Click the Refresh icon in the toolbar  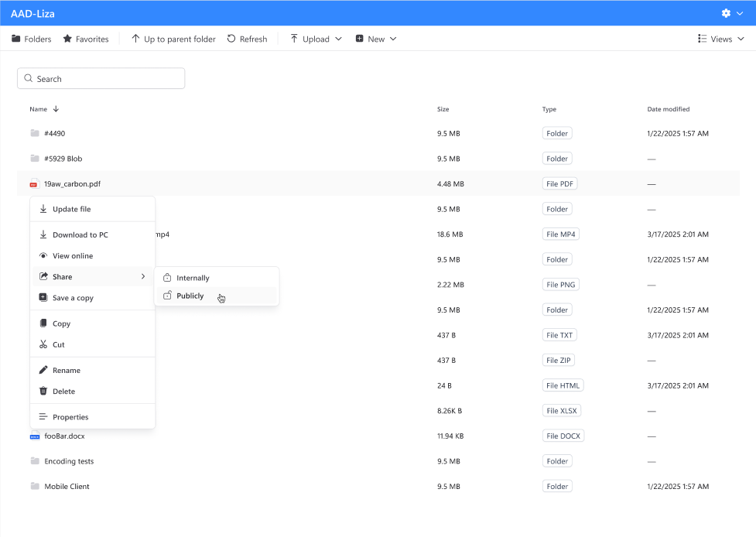click(x=230, y=39)
